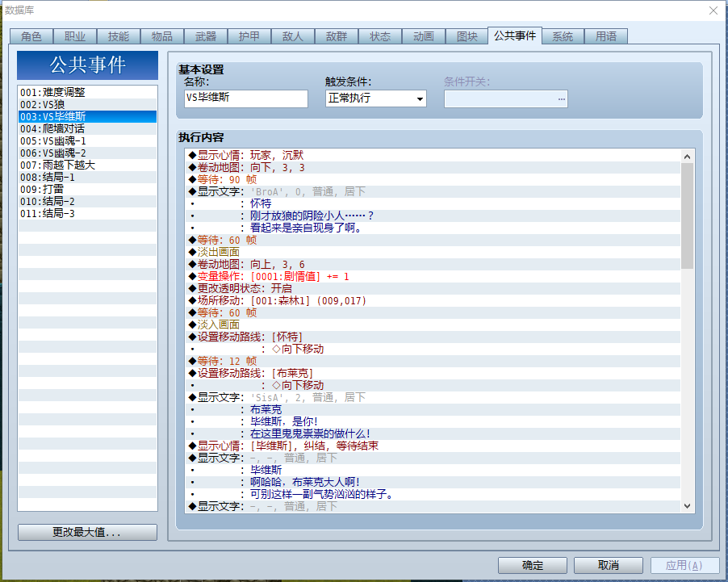Select the line 在这里鬼鬼祟祟的做什么！

click(433, 433)
